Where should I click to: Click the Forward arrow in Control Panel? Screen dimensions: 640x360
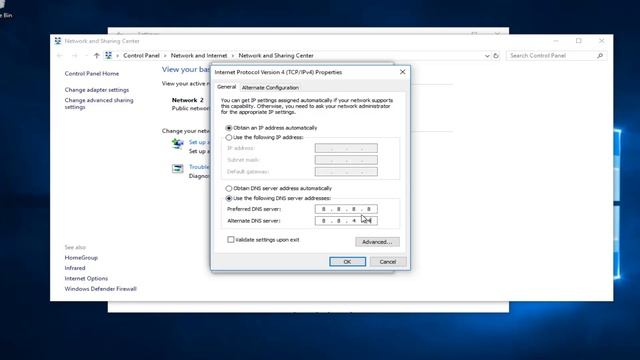(74, 56)
